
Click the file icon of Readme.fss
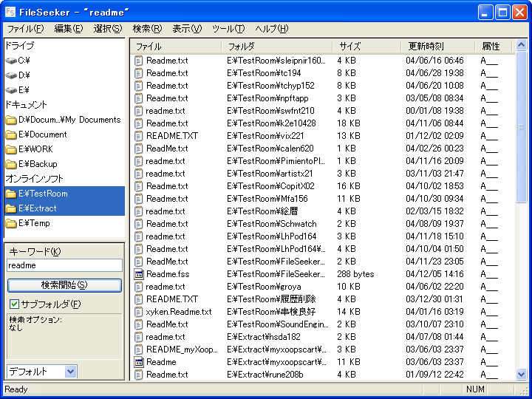(138, 274)
